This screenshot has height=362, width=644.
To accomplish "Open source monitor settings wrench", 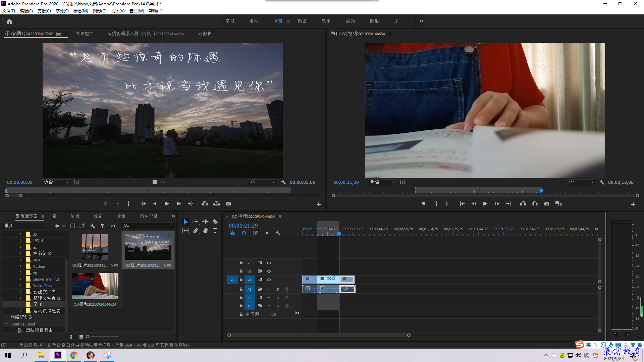I will pyautogui.click(x=283, y=182).
